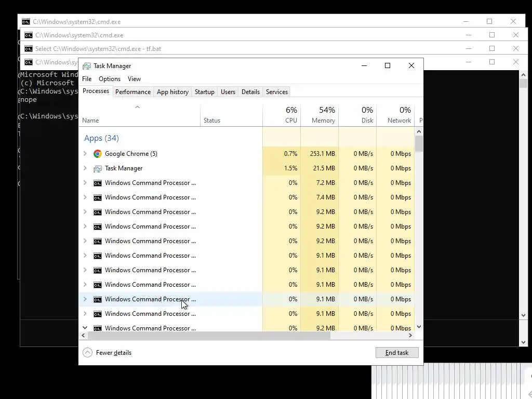Sort by the Disk 0% column header

357,115
